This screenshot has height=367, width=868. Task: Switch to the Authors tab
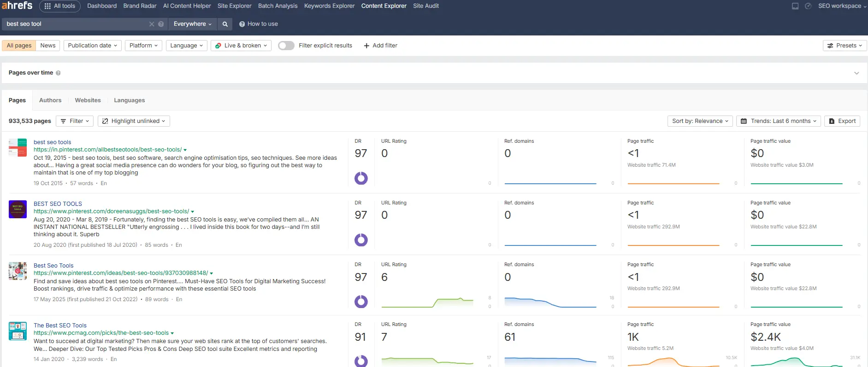click(x=50, y=100)
